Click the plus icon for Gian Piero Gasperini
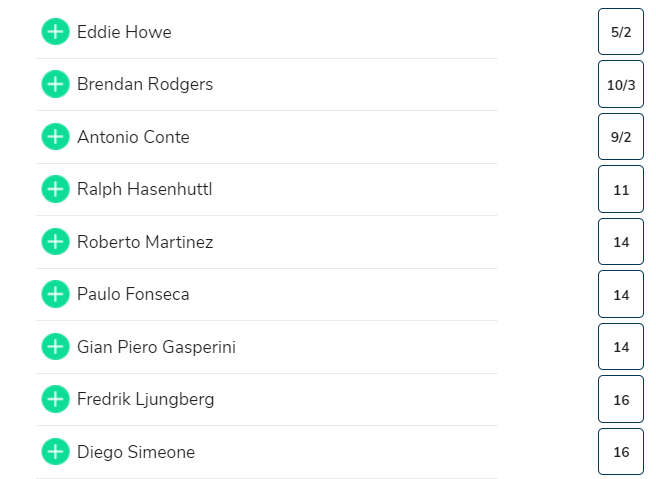The image size is (656, 479). point(55,347)
